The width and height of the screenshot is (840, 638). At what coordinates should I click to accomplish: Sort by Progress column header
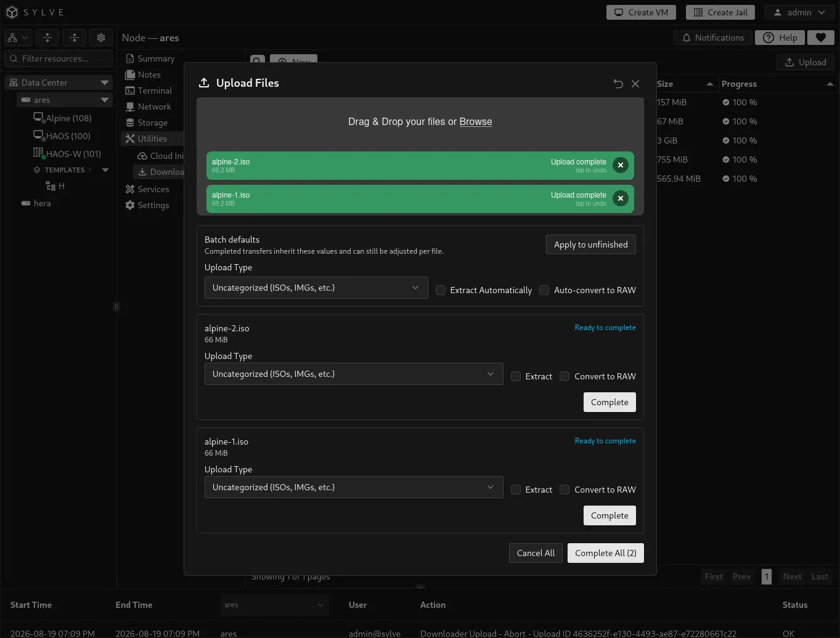coord(778,84)
